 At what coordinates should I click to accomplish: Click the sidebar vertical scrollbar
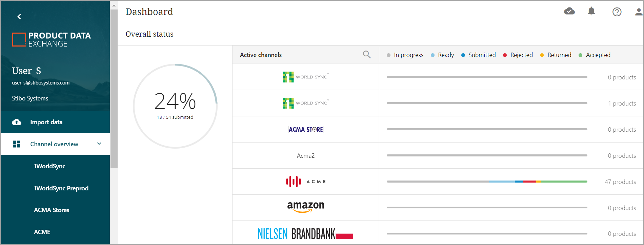tap(114, 88)
